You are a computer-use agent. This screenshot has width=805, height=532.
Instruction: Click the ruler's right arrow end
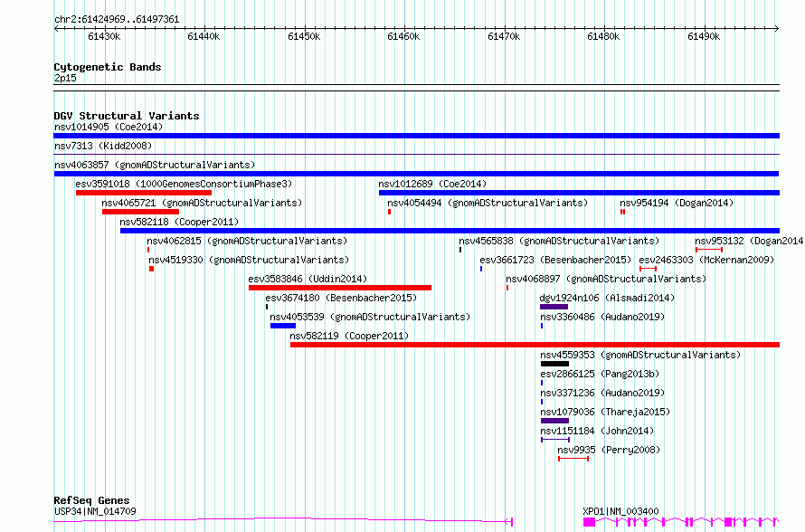click(x=777, y=29)
